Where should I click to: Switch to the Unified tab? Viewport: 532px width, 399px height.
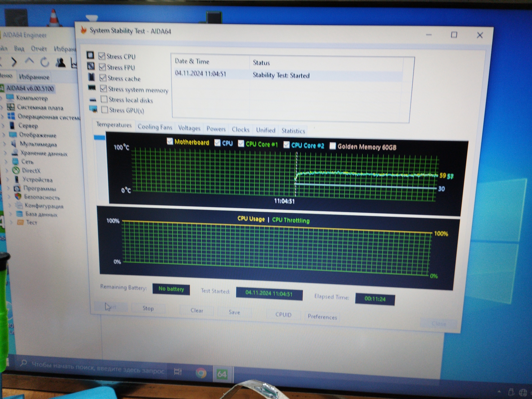pos(265,130)
